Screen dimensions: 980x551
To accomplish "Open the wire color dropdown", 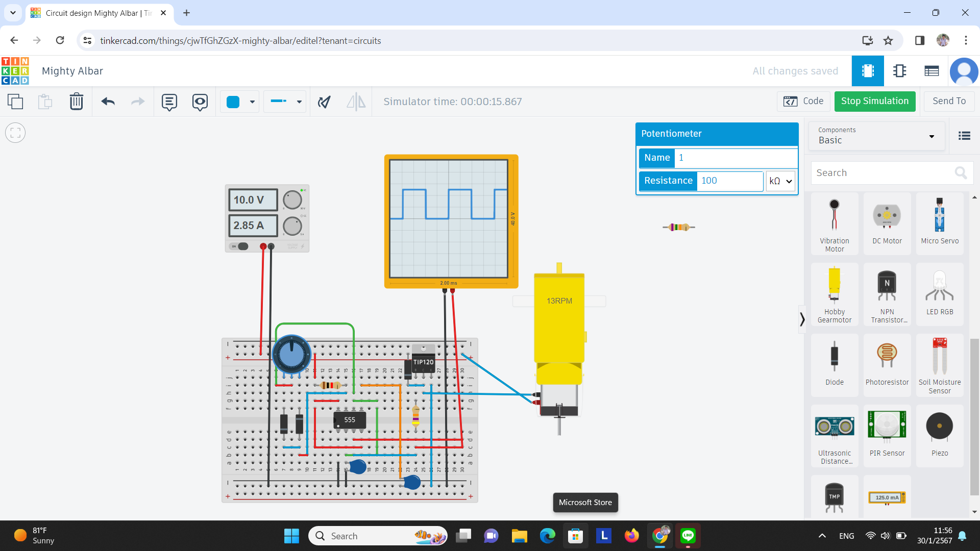I will pyautogui.click(x=240, y=102).
